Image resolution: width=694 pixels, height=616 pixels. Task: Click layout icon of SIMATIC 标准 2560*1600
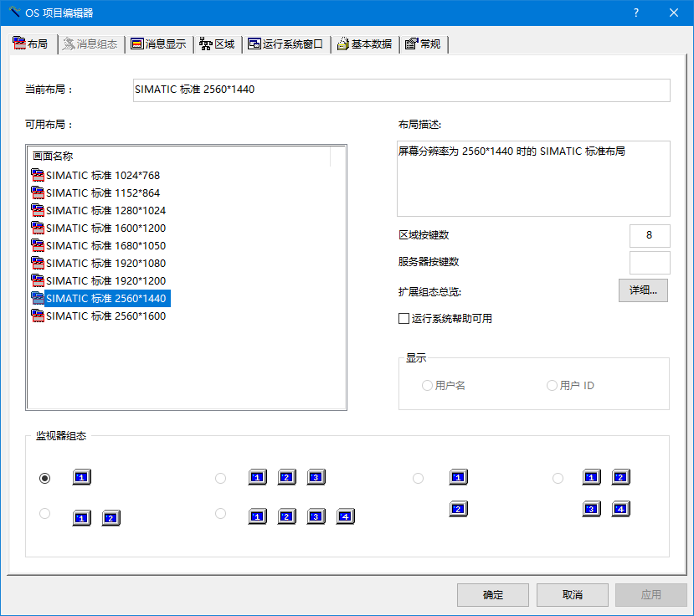38,316
